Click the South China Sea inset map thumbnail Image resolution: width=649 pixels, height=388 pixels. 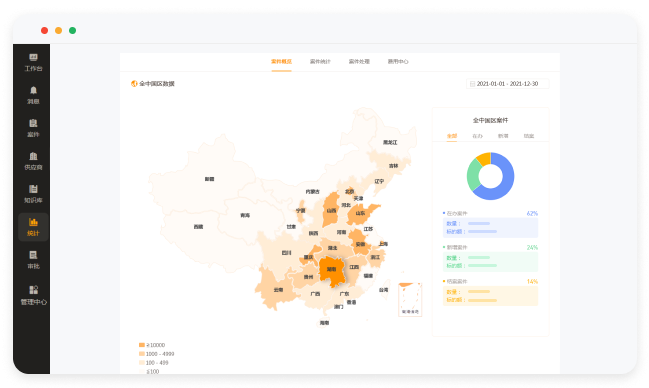(410, 300)
